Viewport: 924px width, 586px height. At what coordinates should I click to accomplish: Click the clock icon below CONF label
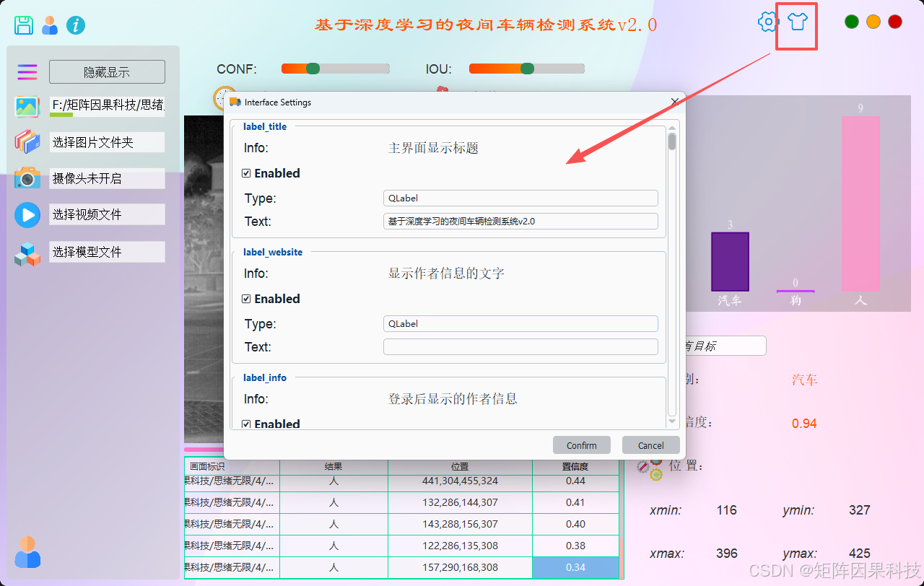[219, 98]
